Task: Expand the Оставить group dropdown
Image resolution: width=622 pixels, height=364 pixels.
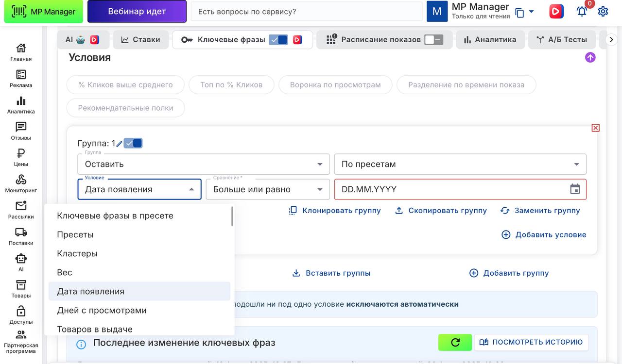Action: click(x=203, y=164)
